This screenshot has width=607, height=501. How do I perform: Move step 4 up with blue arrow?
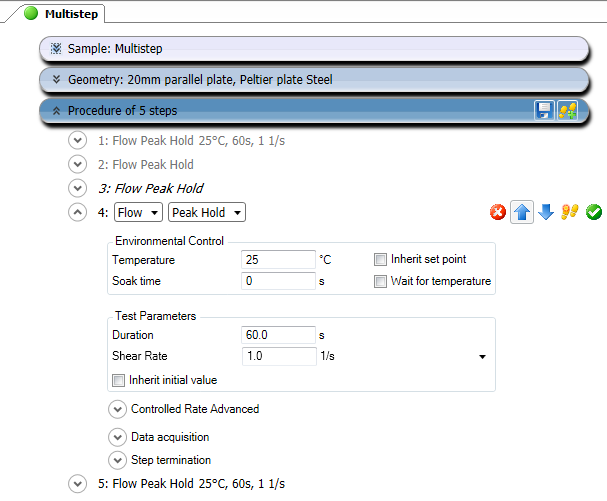[x=522, y=212]
